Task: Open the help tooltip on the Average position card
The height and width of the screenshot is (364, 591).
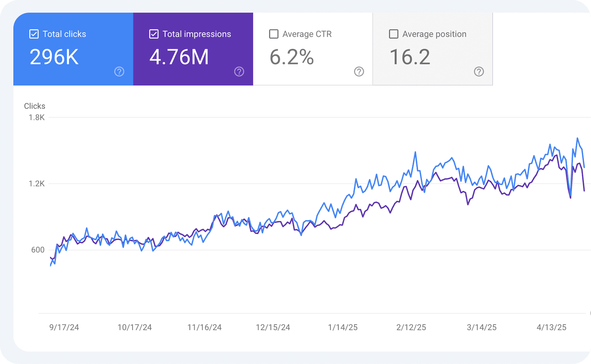Action: click(x=479, y=72)
